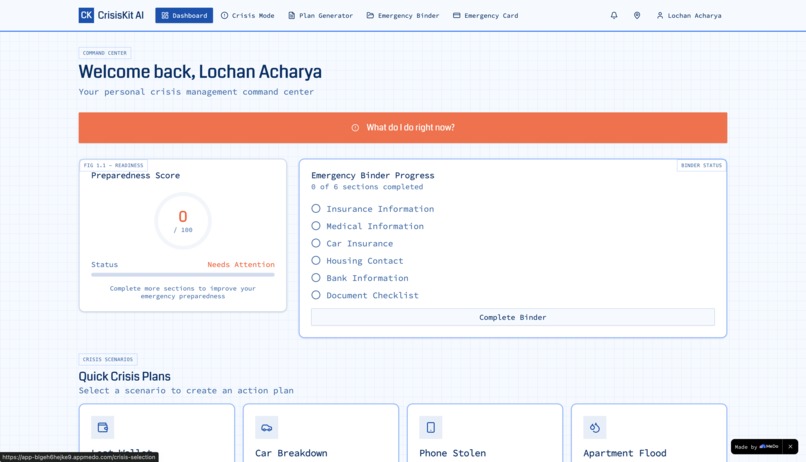
Task: Click the wallet icon on Lost Wallet card
Action: point(103,427)
